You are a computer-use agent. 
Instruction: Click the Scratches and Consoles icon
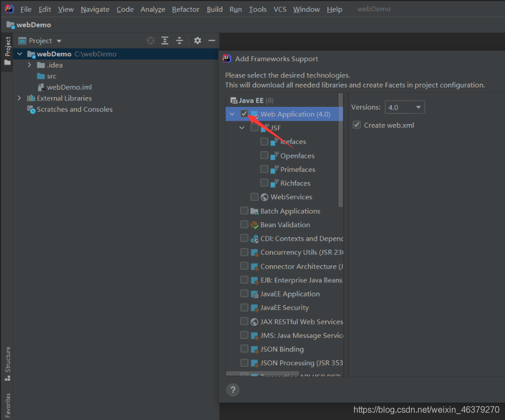(x=31, y=110)
